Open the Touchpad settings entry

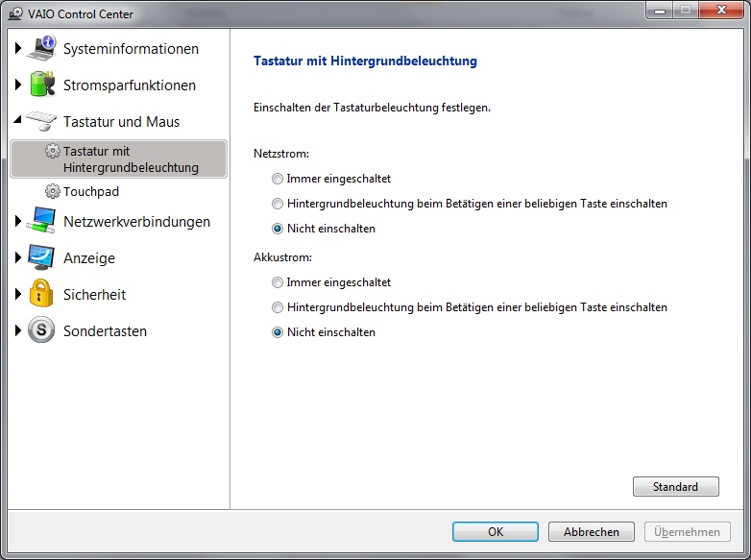pos(91,191)
